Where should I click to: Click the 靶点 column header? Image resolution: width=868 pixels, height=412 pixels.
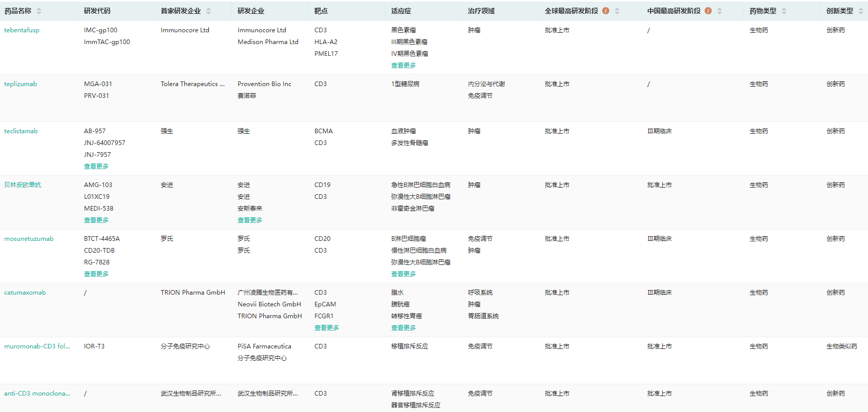coord(321,11)
